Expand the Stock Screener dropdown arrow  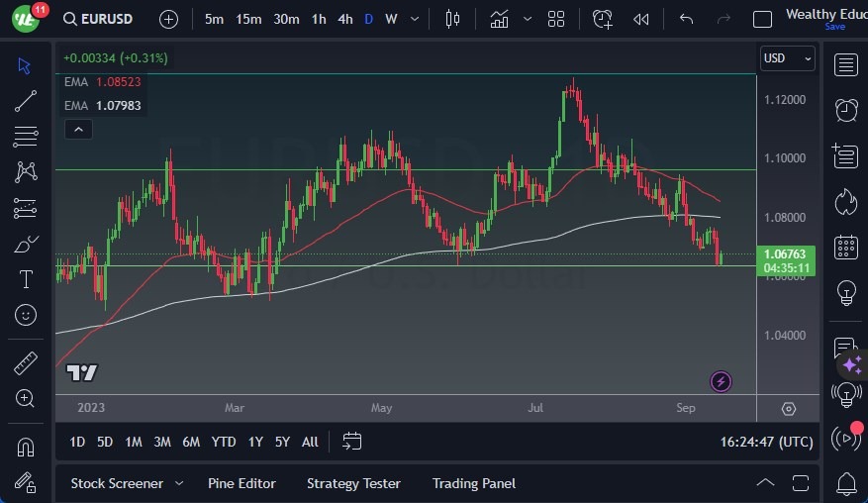pyautogui.click(x=179, y=483)
